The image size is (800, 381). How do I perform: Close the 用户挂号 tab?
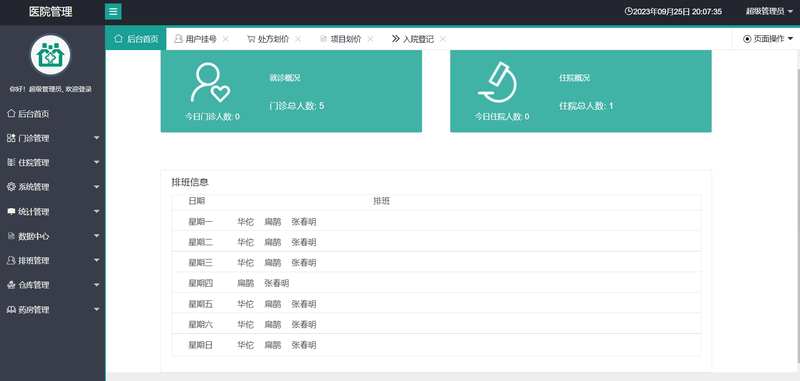pos(226,39)
